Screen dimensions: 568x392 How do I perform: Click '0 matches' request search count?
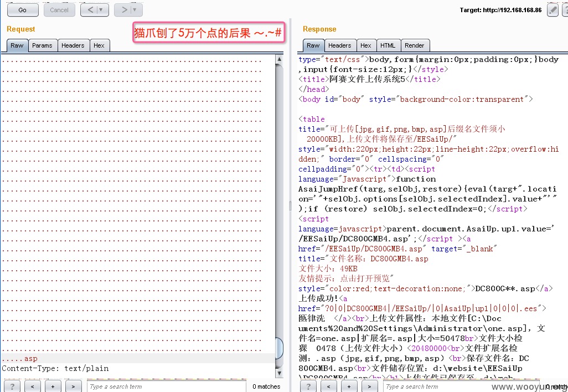(x=266, y=386)
